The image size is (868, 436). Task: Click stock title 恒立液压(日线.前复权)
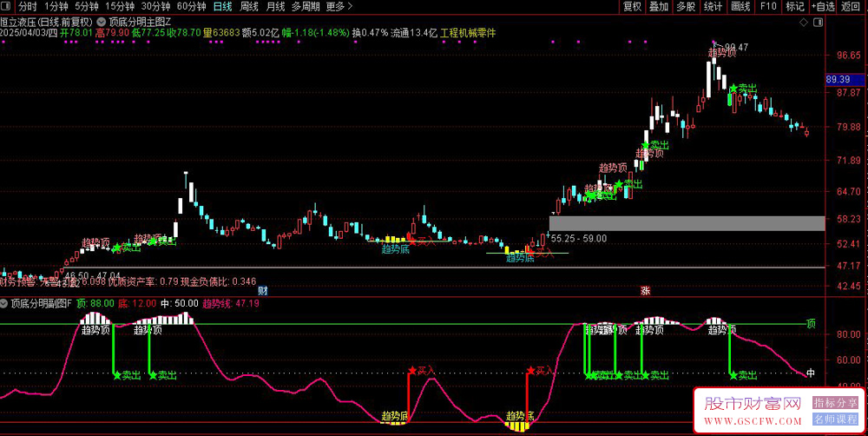coord(47,22)
